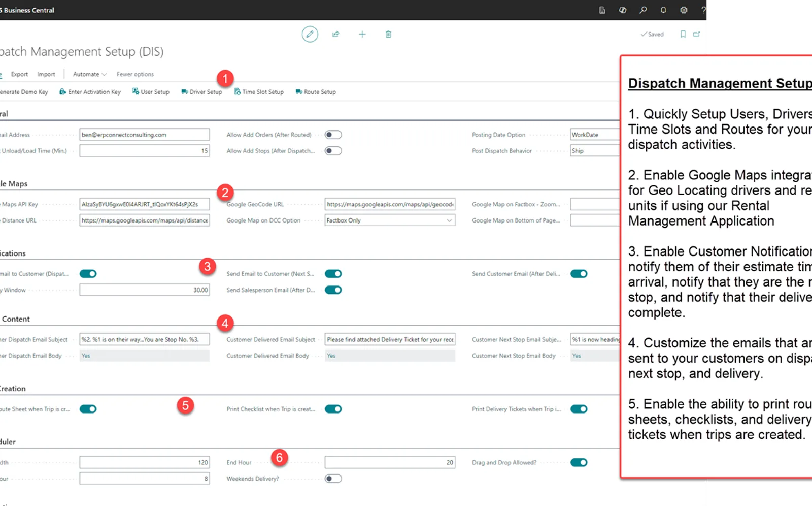Image resolution: width=812 pixels, height=508 pixels.
Task: Open the notifications bell icon
Action: point(663,10)
